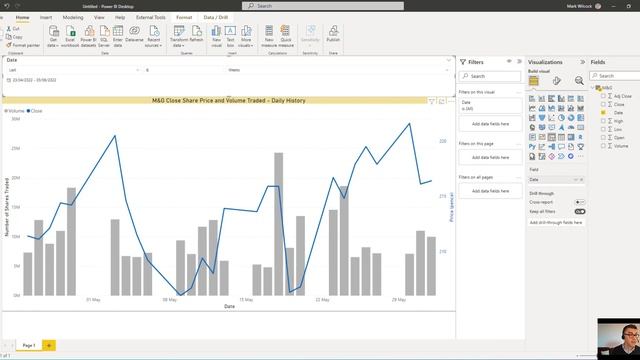Screen dimensions: 640x360
Task: Choose the Q&A speech bubble visual
Action: pyautogui.click(x=561, y=146)
